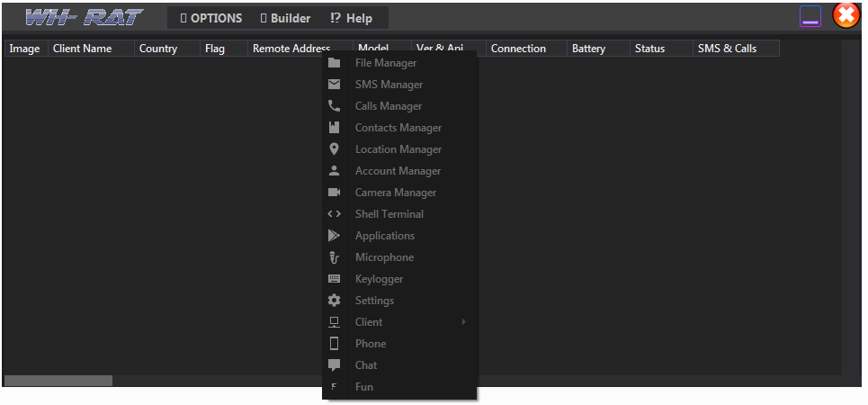Click the microphone icon in the context menu

334,257
